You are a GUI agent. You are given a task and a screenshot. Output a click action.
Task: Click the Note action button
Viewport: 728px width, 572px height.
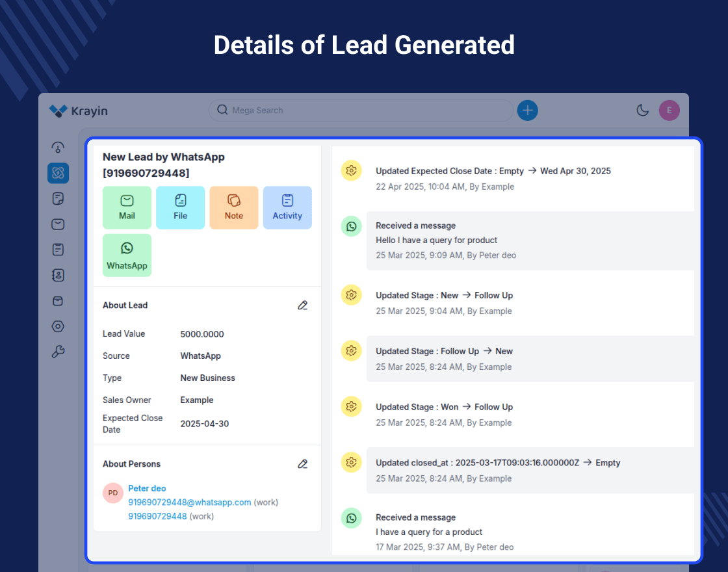[233, 207]
